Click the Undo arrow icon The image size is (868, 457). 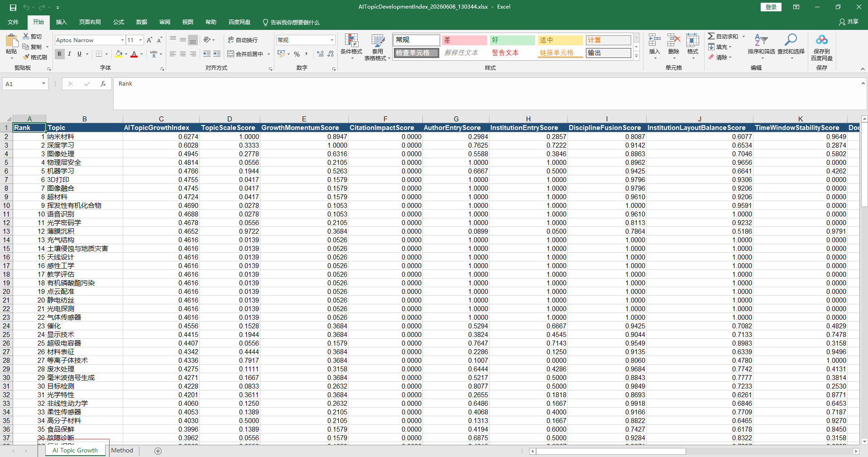pos(26,7)
